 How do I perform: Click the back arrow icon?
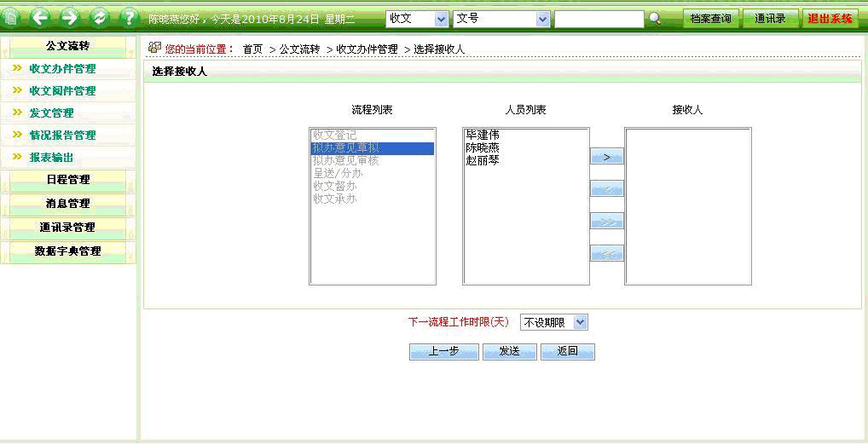[x=40, y=18]
